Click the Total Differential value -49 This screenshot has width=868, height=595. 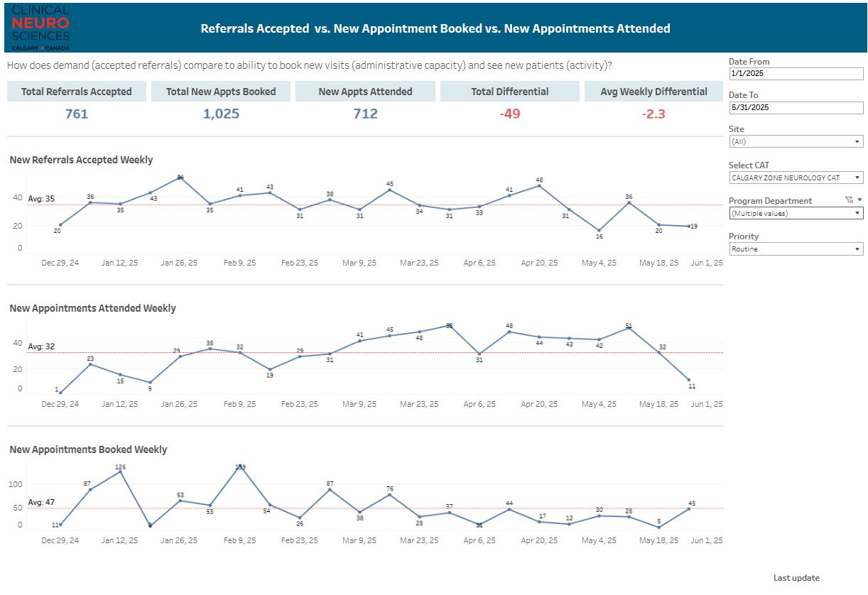(x=509, y=114)
